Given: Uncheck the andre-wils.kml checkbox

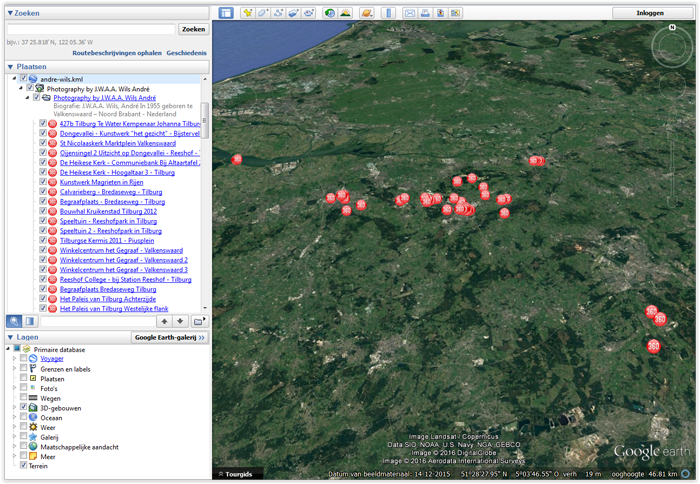Looking at the screenshot, I should (24, 78).
